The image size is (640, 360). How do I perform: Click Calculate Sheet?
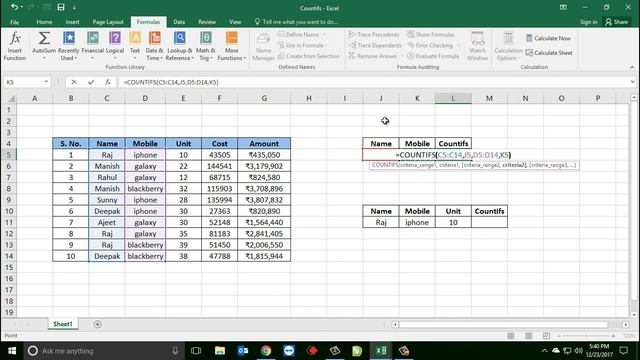pos(549,53)
